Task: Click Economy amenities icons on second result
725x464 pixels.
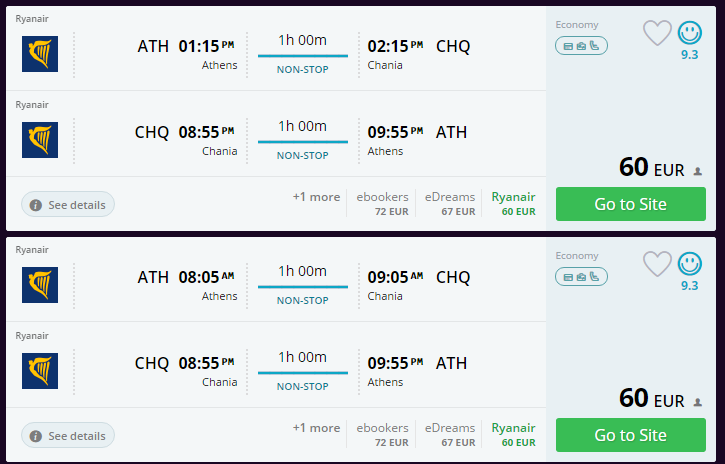Action: pyautogui.click(x=581, y=276)
